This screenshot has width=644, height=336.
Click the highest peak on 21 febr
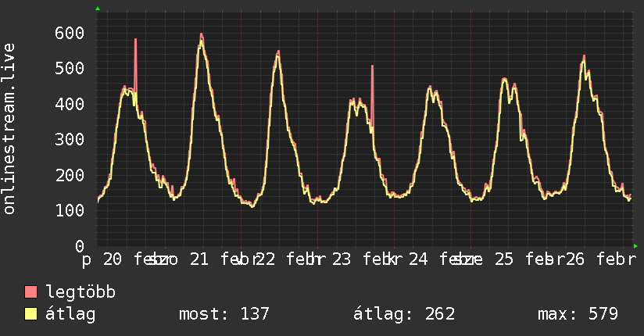pos(202,37)
